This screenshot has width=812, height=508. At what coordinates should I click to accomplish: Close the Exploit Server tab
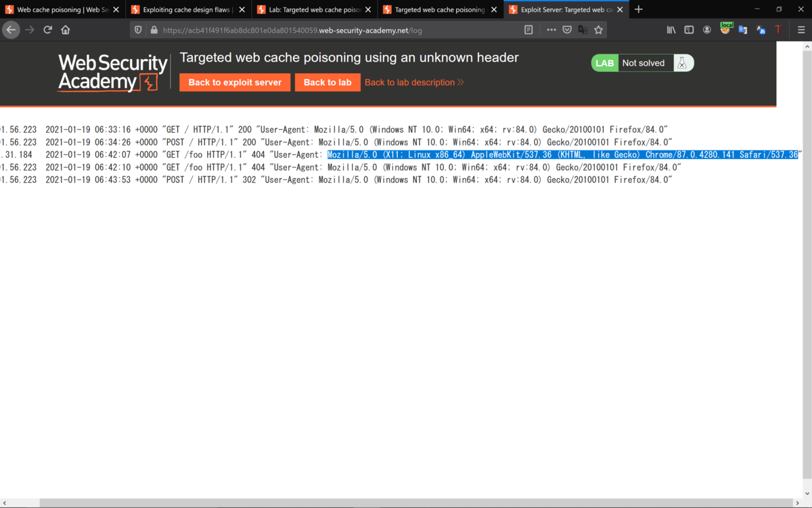[x=620, y=9]
